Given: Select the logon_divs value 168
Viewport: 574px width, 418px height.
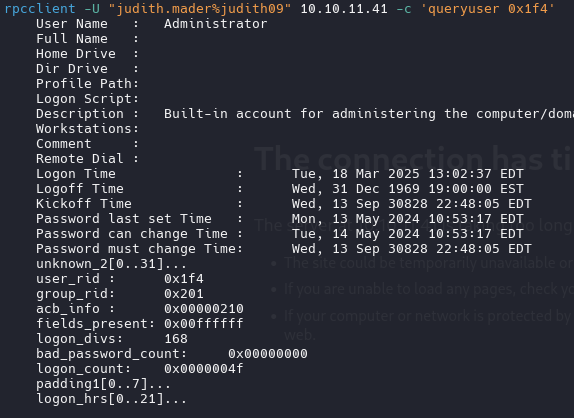Looking at the screenshot, I should [176, 339].
